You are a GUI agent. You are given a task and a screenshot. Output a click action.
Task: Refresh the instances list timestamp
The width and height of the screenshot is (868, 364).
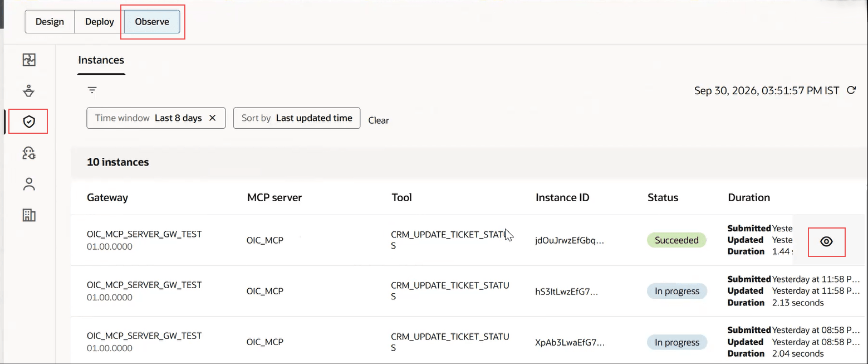(851, 90)
